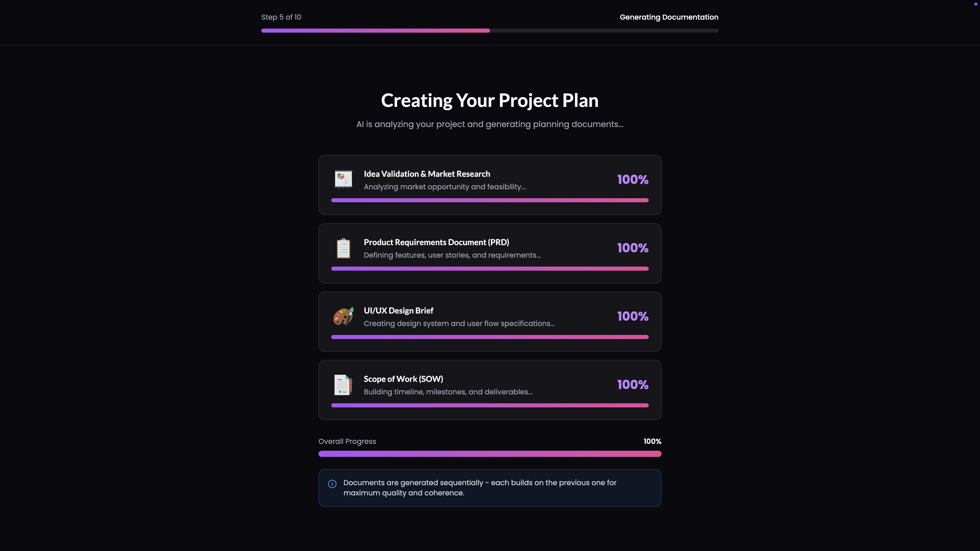Click the paint palette icon for UI/UX Design Brief
The image size is (980, 551).
click(343, 316)
